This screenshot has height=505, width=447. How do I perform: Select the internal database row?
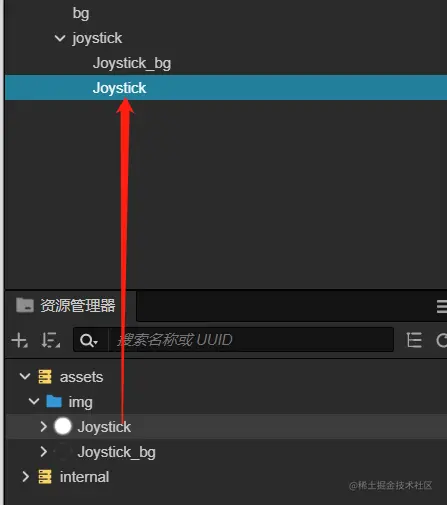(x=84, y=477)
